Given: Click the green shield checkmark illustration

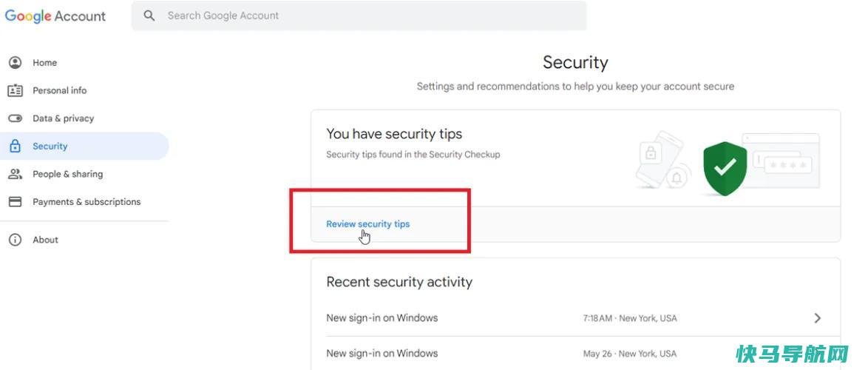Looking at the screenshot, I should (x=725, y=169).
